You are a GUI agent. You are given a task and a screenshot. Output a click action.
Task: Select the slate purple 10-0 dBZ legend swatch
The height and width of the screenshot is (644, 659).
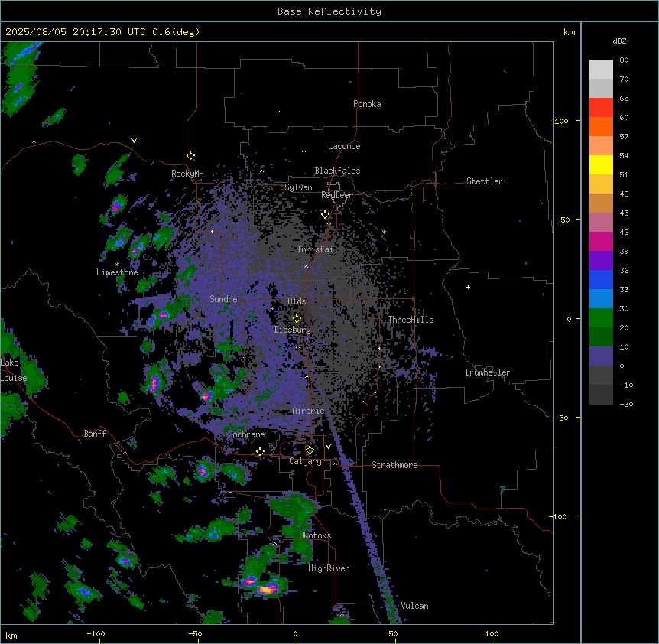[601, 356]
